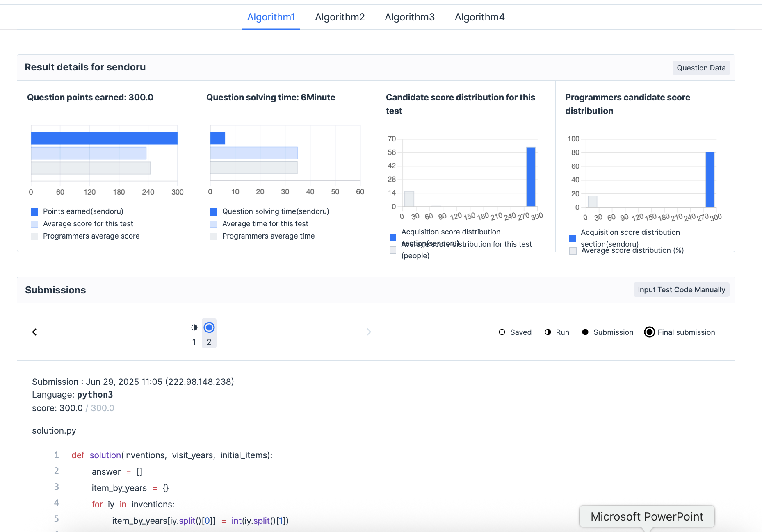Select the Algorithm4 tab
The image size is (762, 532).
pyautogui.click(x=479, y=17)
